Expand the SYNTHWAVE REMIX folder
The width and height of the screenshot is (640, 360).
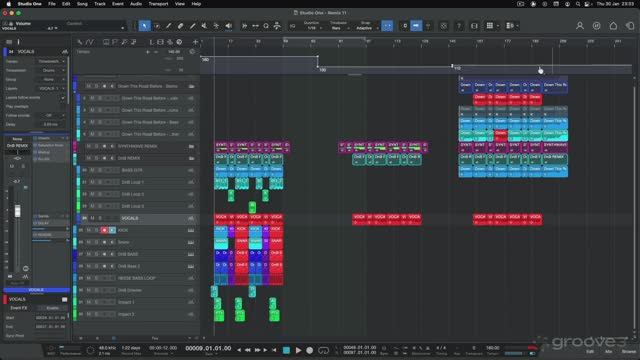click(x=191, y=146)
